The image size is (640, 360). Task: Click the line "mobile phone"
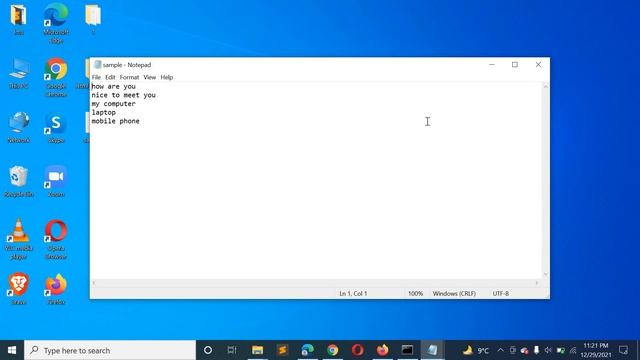(116, 121)
